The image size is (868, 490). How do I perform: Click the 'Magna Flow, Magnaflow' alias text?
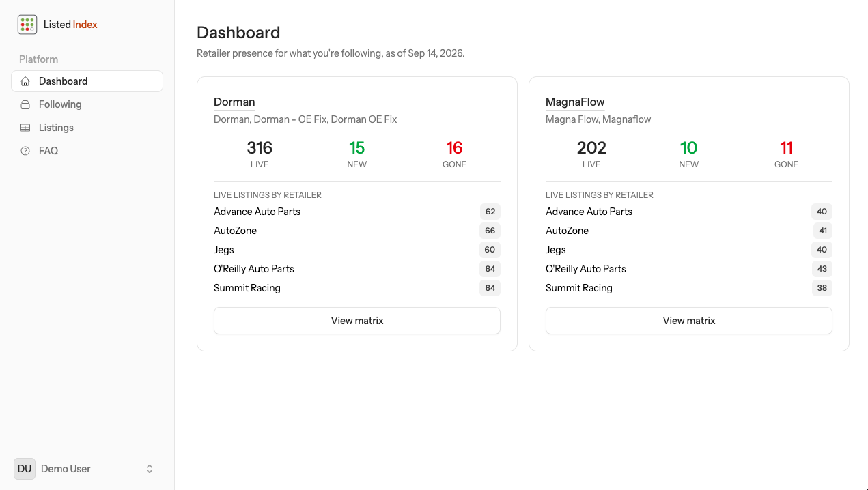pos(598,119)
